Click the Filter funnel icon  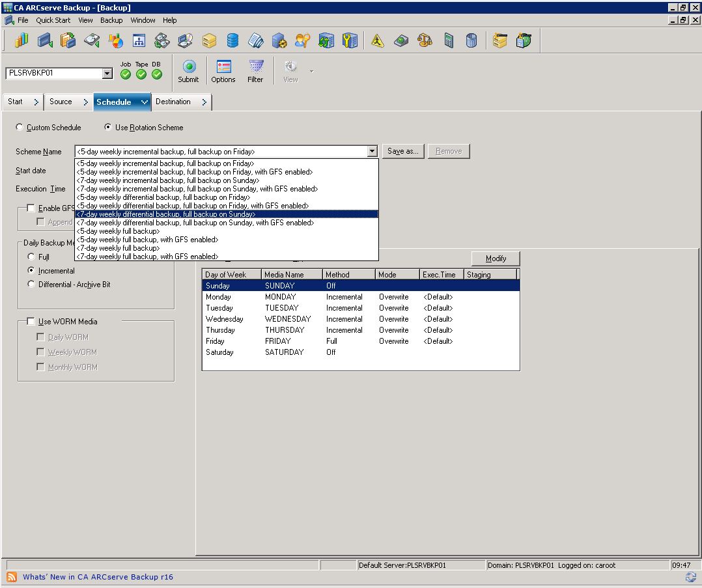tap(255, 70)
